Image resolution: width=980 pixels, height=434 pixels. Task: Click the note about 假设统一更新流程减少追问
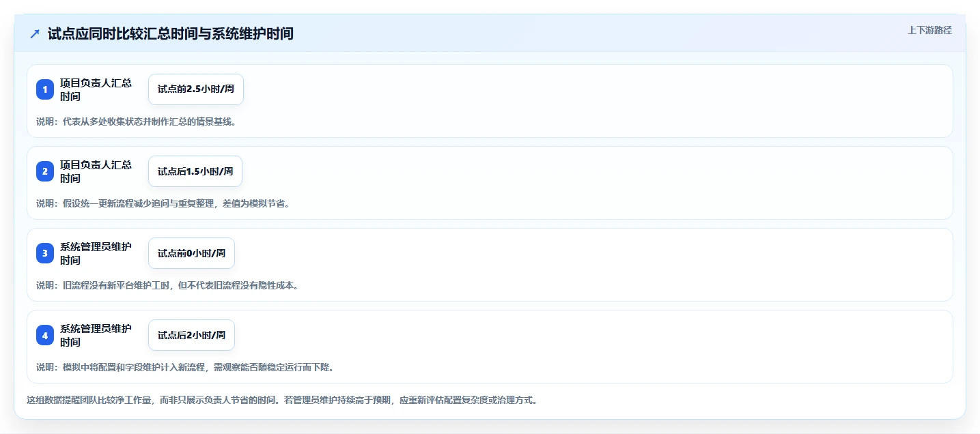(x=163, y=203)
